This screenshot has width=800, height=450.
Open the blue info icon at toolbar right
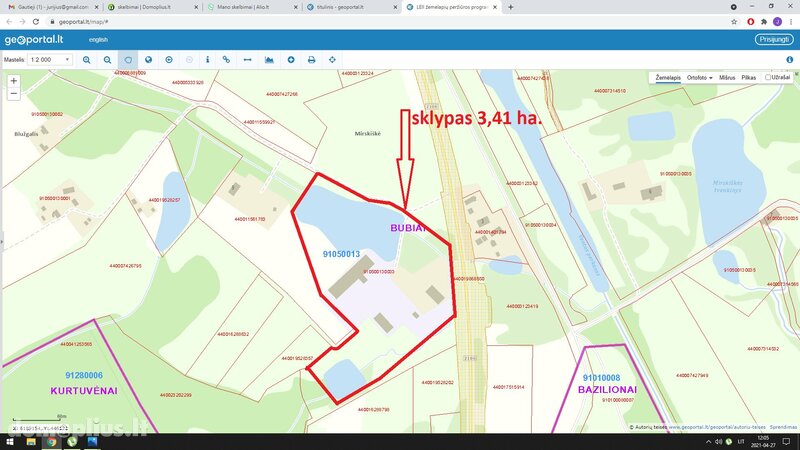(x=789, y=60)
